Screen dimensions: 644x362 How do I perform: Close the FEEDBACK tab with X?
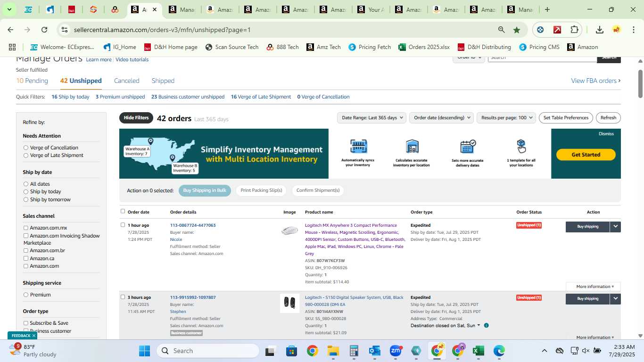tap(34, 336)
